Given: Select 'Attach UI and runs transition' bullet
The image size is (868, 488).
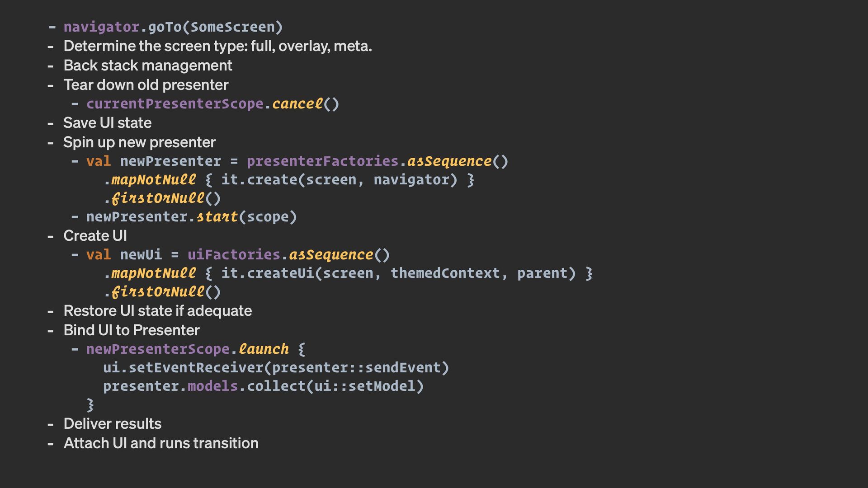Looking at the screenshot, I should [x=161, y=443].
